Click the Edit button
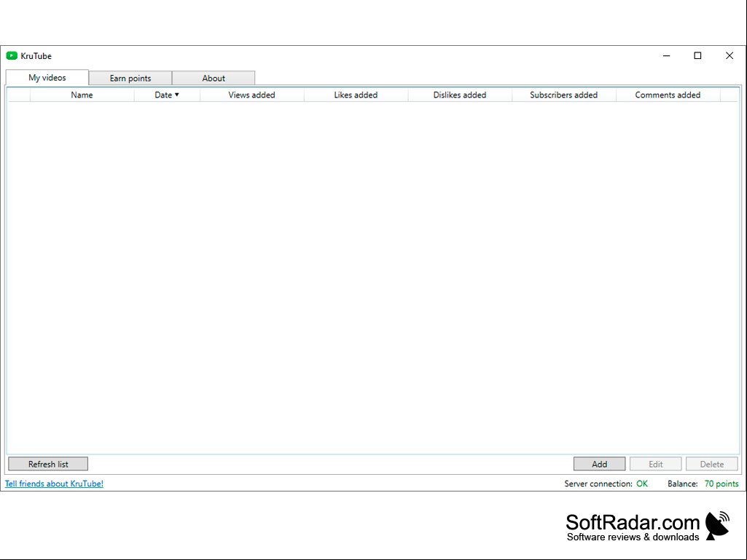747x560 pixels. (x=655, y=464)
